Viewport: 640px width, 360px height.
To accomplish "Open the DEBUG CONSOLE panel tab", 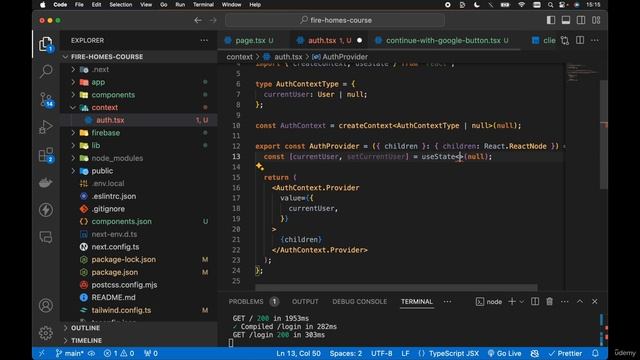I will point(359,302).
